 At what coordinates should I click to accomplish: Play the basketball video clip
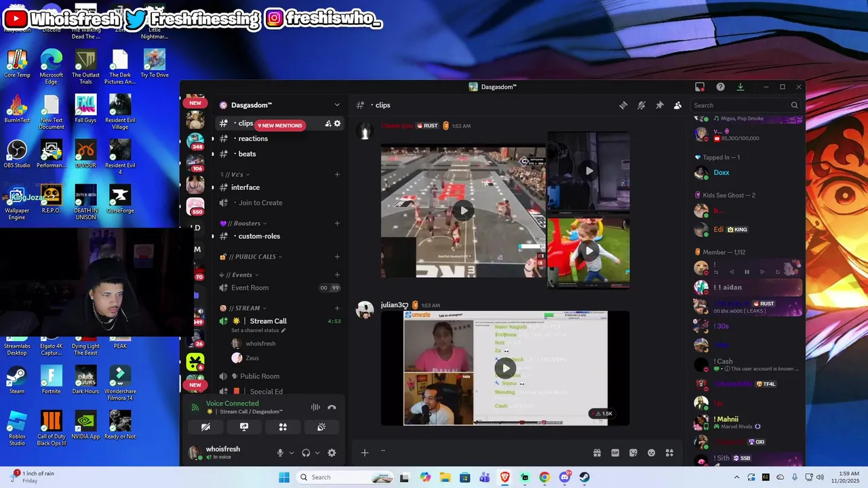point(463,210)
